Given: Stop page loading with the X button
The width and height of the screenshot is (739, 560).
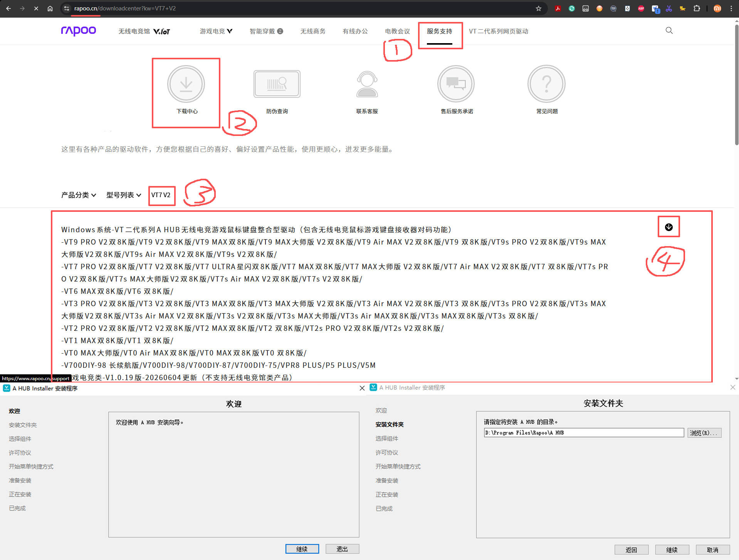Looking at the screenshot, I should pos(36,8).
